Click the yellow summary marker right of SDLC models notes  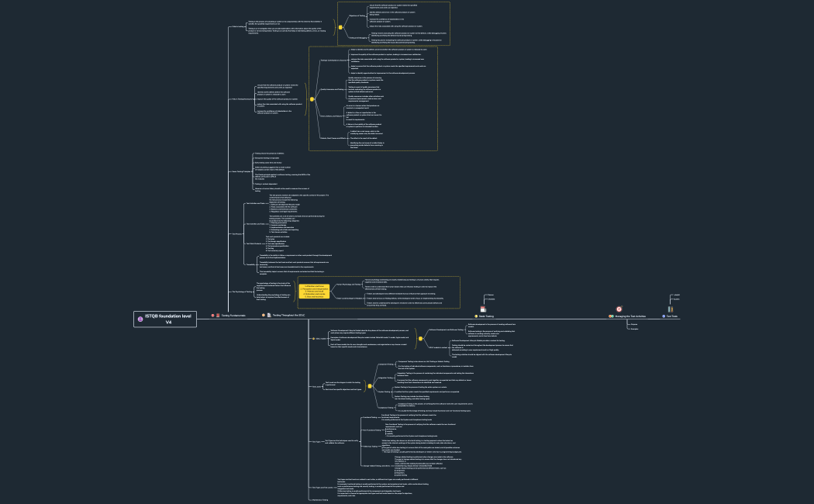(x=420, y=338)
